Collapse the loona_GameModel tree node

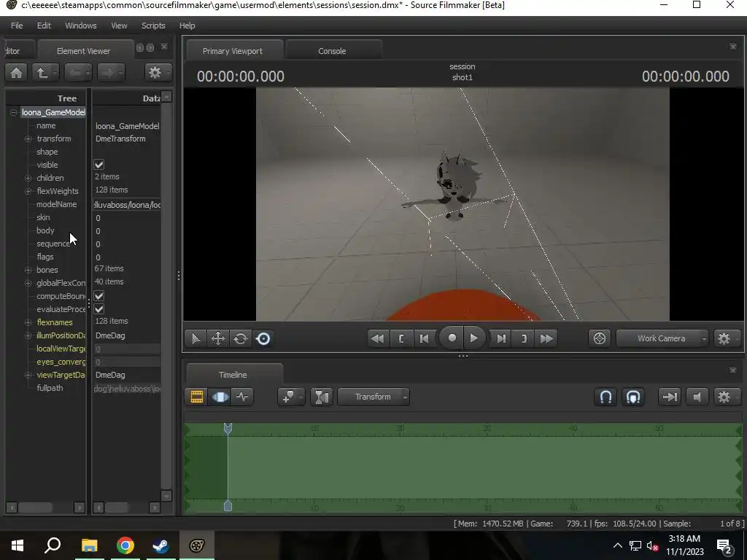click(13, 112)
